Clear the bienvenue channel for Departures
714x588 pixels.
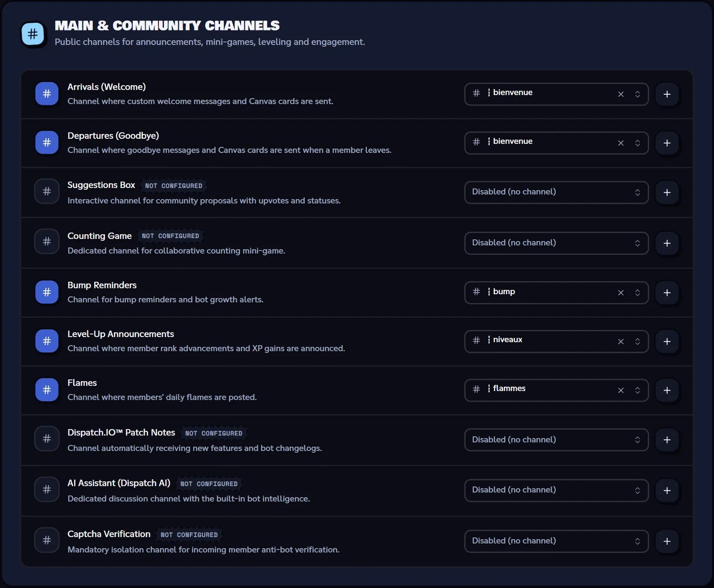click(621, 143)
